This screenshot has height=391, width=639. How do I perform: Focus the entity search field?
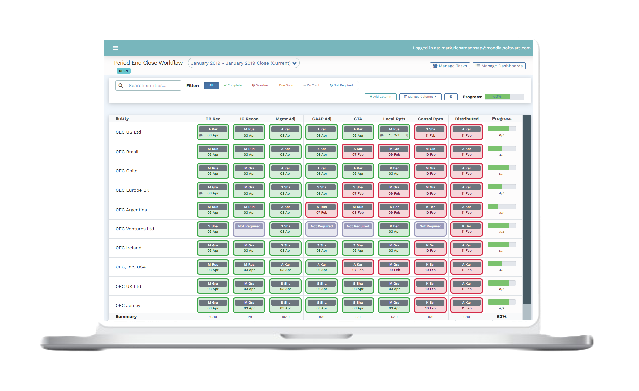point(148,86)
